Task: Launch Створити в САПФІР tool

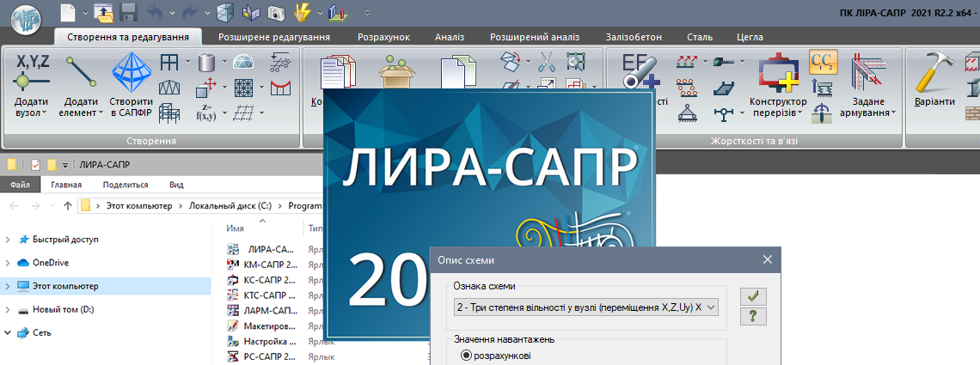Action: [131, 72]
